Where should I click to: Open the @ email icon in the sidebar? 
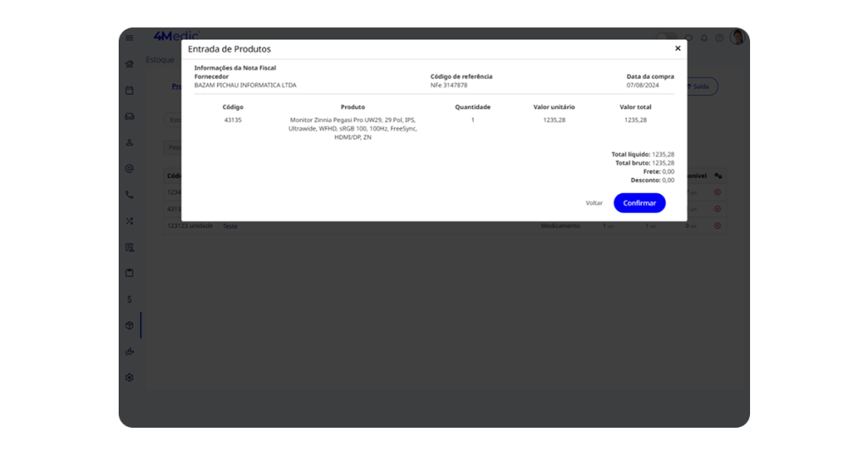pyautogui.click(x=130, y=169)
